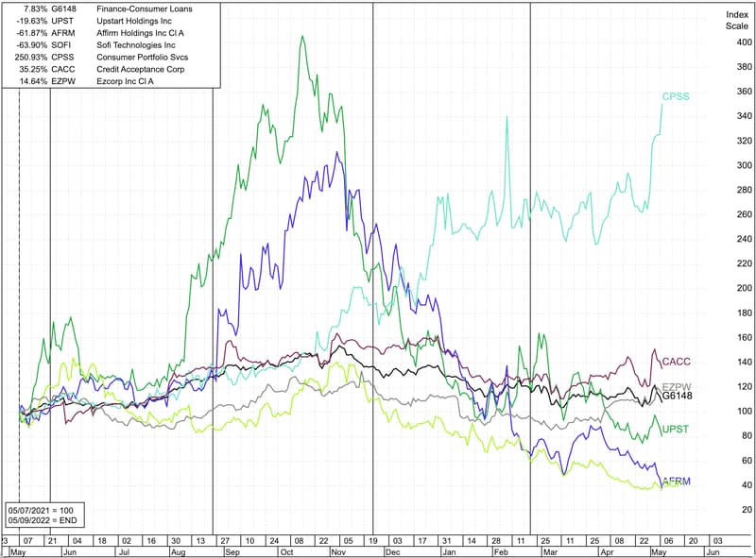
Task: Select the G6148 label at line end
Action: pyautogui.click(x=679, y=397)
